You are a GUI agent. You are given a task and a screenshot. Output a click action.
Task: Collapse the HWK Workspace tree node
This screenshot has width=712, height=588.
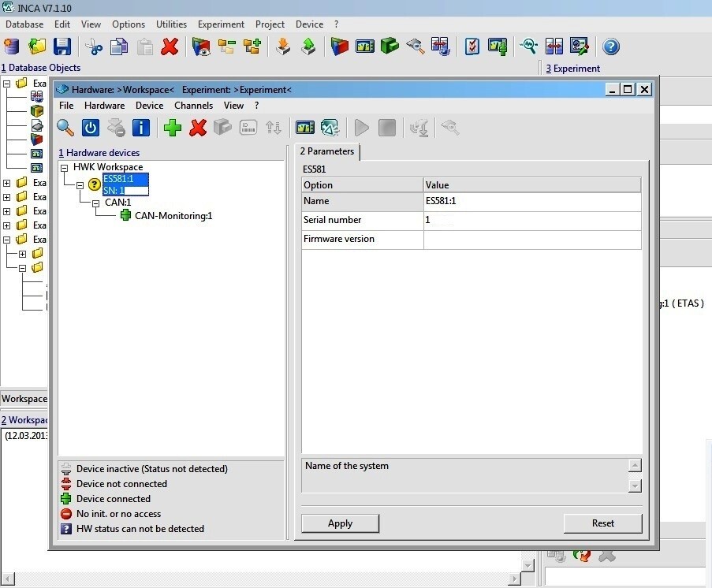65,167
